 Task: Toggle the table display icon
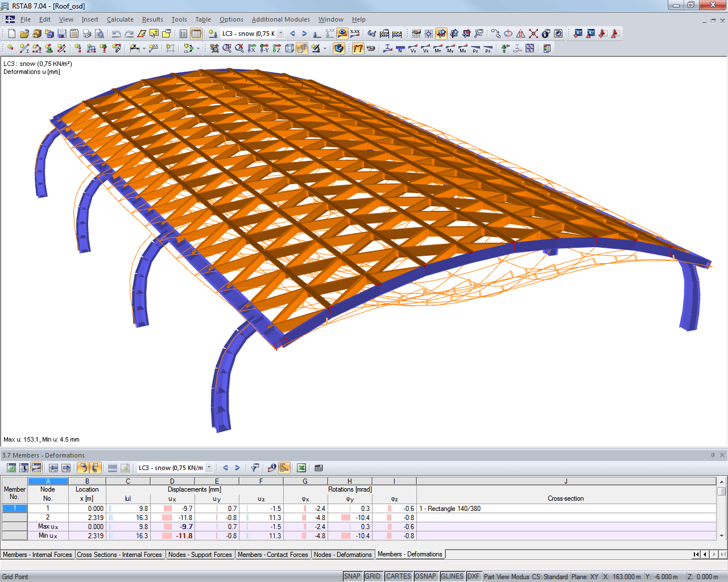(x=196, y=34)
